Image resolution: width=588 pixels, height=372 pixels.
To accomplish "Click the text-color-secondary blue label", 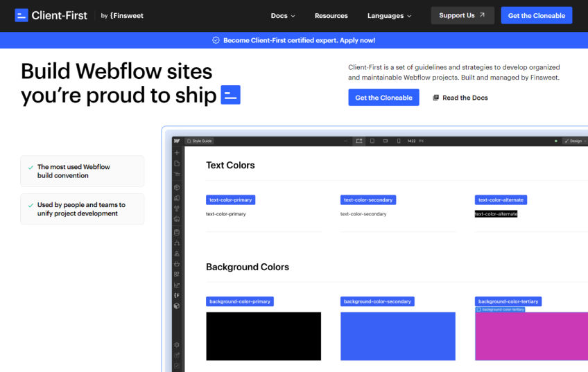I will coord(368,200).
